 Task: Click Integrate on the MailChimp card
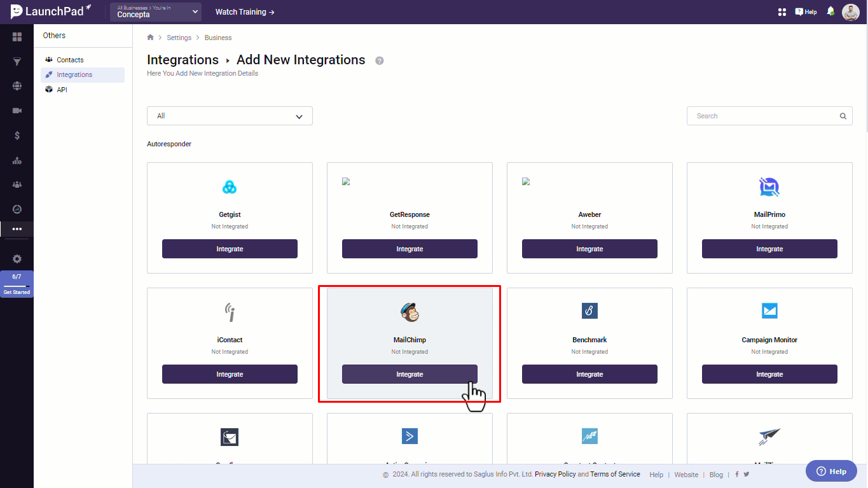410,374
